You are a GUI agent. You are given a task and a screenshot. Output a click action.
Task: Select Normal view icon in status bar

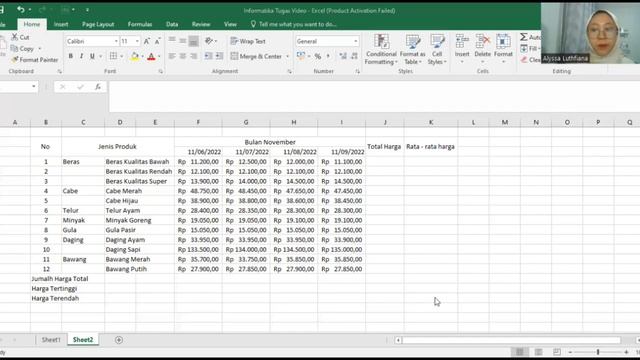[x=520, y=352]
